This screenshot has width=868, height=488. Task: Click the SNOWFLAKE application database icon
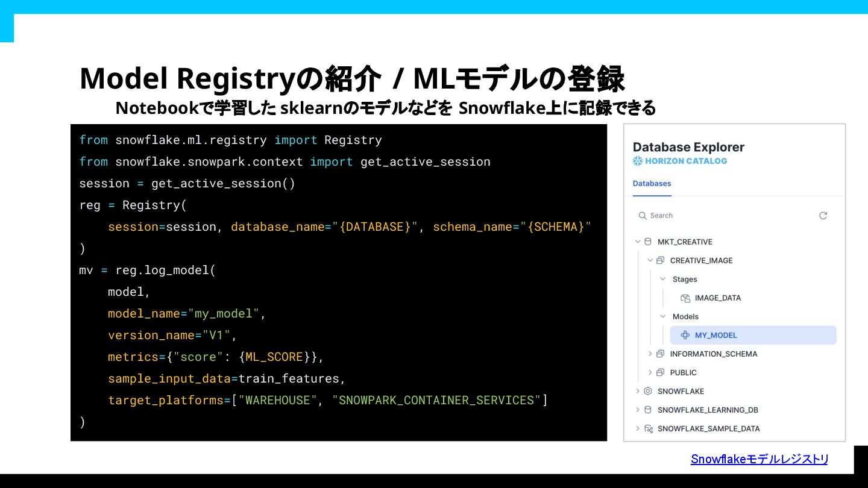click(648, 391)
